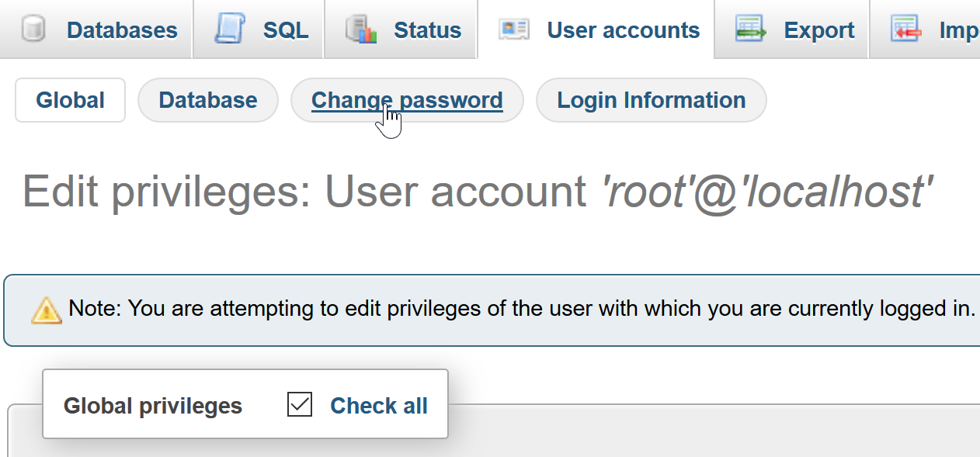Switch to the SQL tab
Viewport: 980px width, 457px height.
tap(259, 29)
